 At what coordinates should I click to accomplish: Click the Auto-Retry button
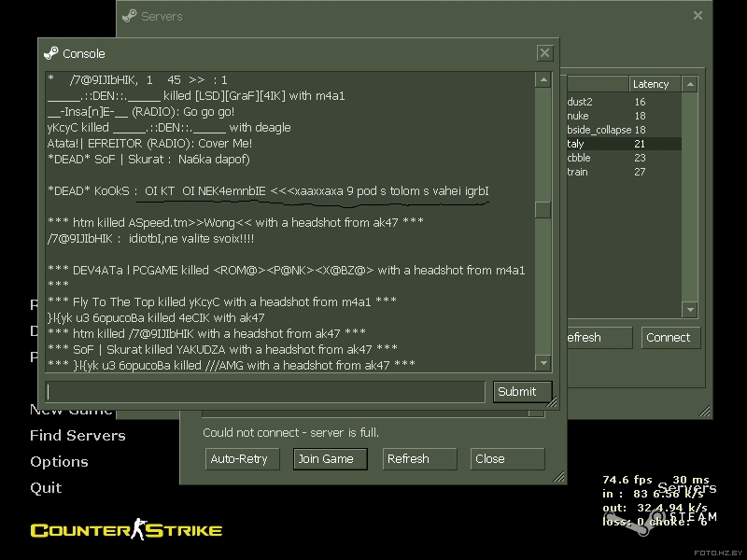tap(243, 459)
